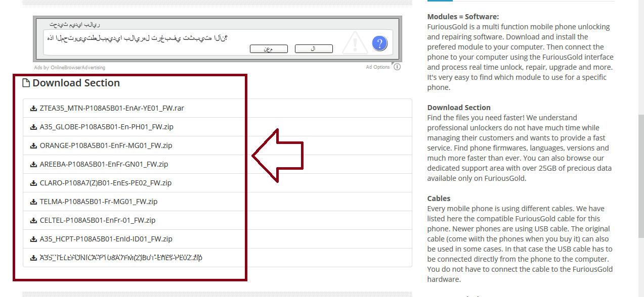Image resolution: width=644 pixels, height=297 pixels.
Task: Click the 'نعم' button in the ad dialog
Action: pos(269,49)
